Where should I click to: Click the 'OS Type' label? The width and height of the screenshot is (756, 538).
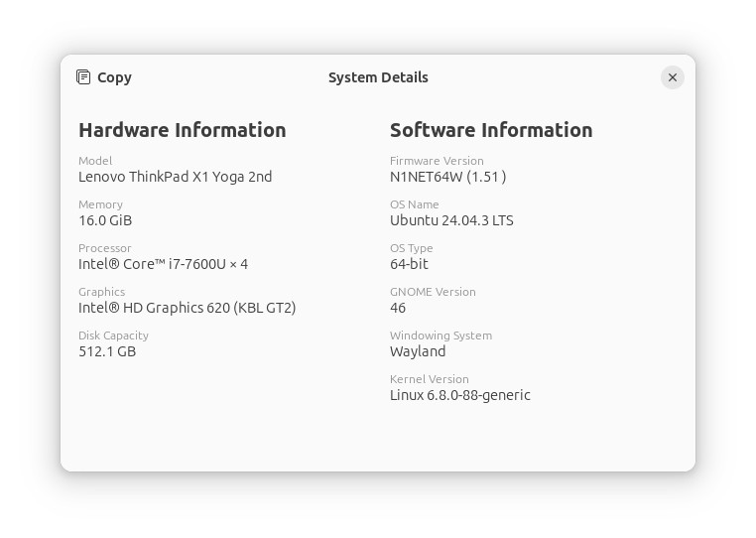[x=412, y=248]
